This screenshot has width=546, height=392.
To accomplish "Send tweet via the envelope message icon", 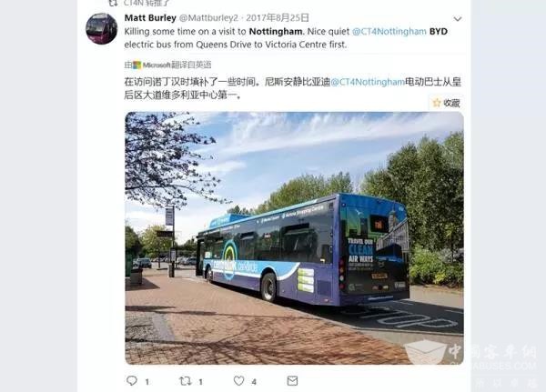I will click(x=292, y=381).
